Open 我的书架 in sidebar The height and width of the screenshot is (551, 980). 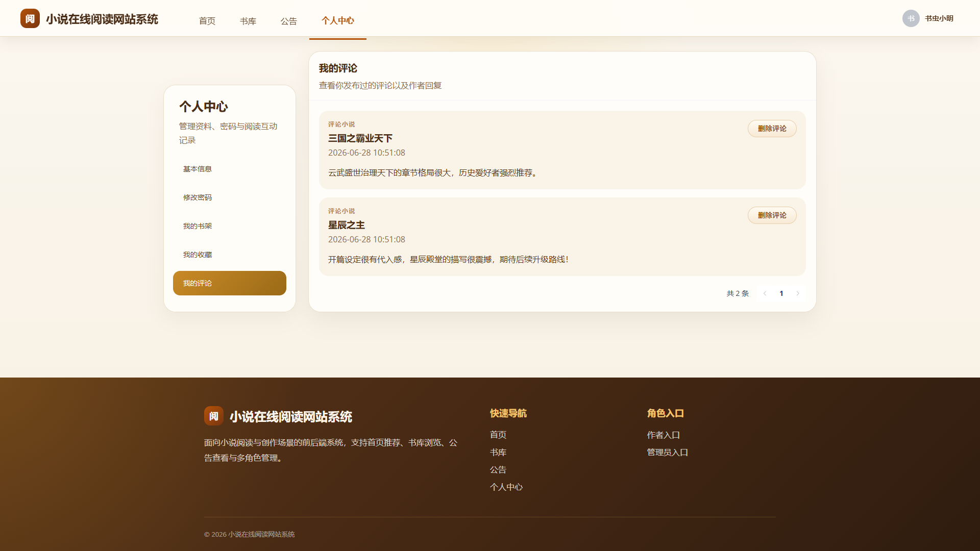pyautogui.click(x=230, y=226)
